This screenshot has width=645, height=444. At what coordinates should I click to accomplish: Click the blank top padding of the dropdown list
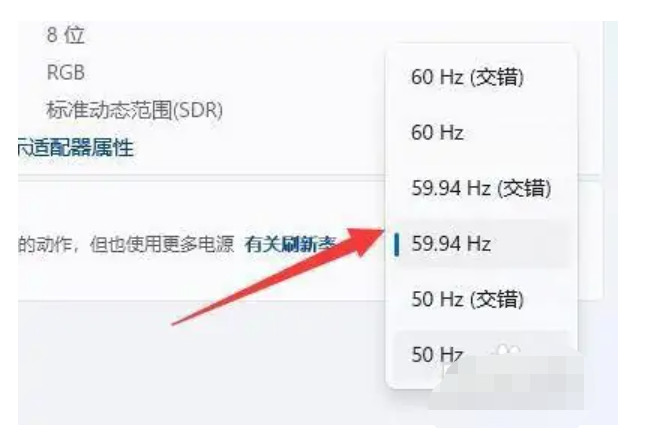[x=481, y=49]
